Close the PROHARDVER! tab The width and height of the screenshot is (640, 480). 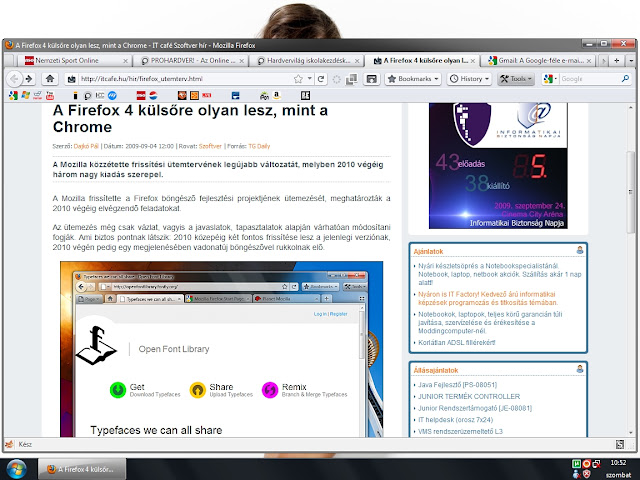241,61
